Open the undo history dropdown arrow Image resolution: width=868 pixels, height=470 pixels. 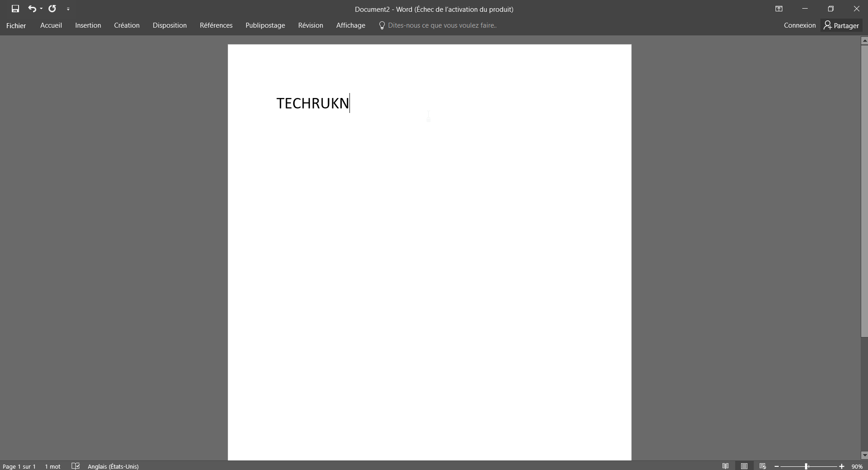pos(41,9)
